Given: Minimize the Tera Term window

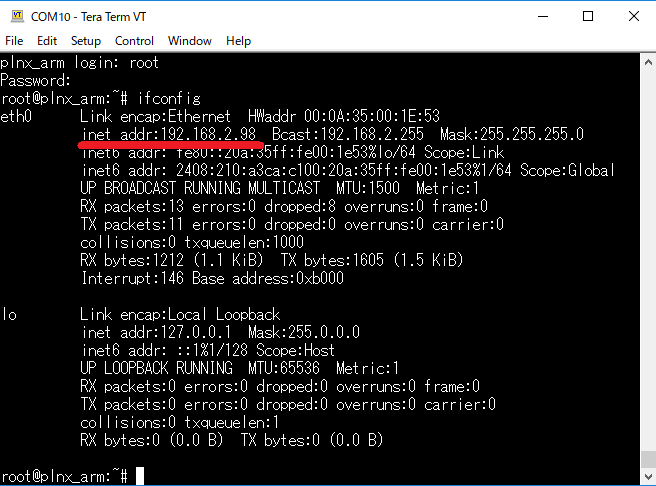Looking at the screenshot, I should pos(541,16).
